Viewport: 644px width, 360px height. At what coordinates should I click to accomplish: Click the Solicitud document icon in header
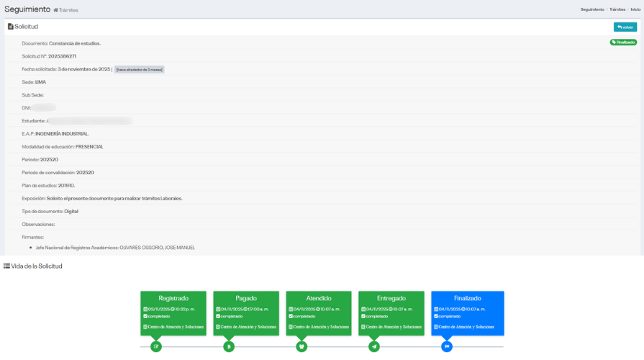pyautogui.click(x=10, y=27)
